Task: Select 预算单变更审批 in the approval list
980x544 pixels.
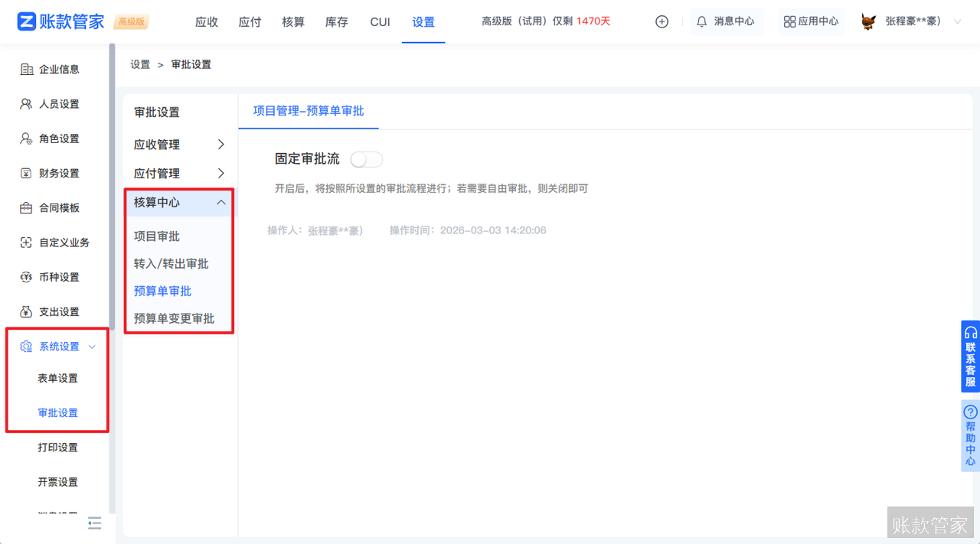Action: [174, 318]
